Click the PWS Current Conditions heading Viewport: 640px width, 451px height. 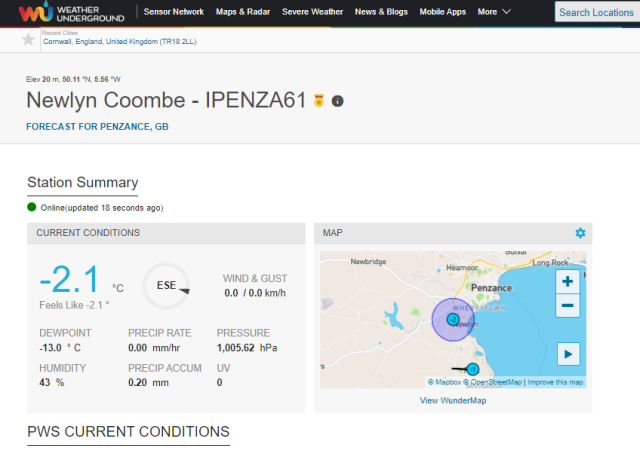128,431
